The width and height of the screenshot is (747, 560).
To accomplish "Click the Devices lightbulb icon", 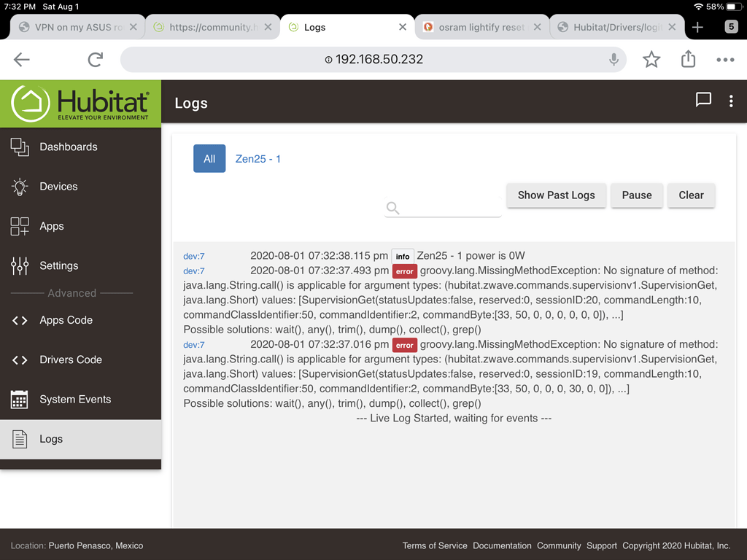I will 20,187.
